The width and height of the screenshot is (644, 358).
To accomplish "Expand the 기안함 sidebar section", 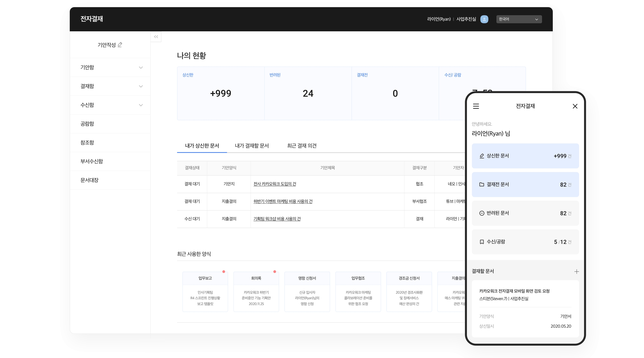I will (x=141, y=67).
